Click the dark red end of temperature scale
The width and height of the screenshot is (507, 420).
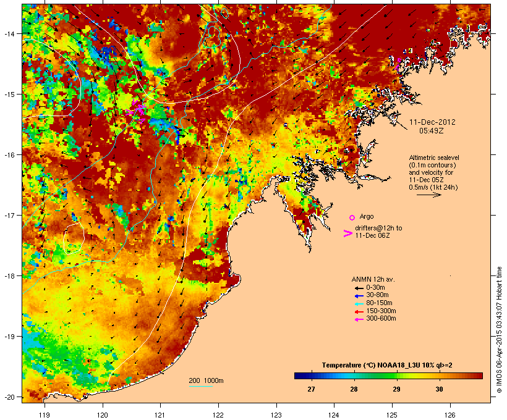point(479,376)
